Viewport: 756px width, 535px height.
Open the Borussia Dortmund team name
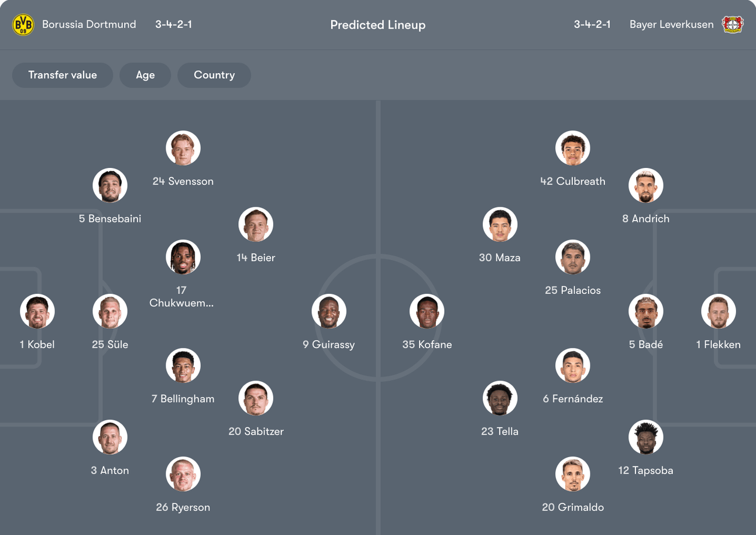[89, 25]
